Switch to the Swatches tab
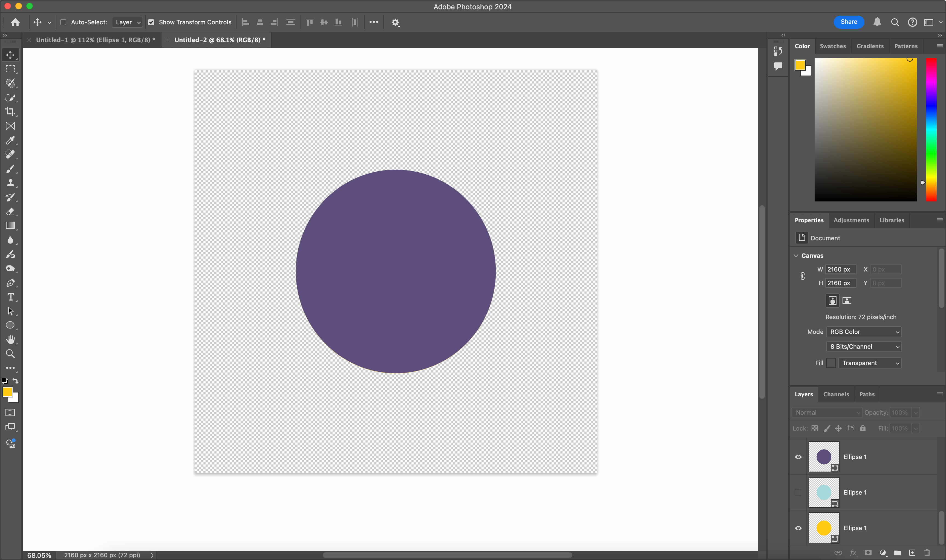Image resolution: width=946 pixels, height=560 pixels. [833, 46]
